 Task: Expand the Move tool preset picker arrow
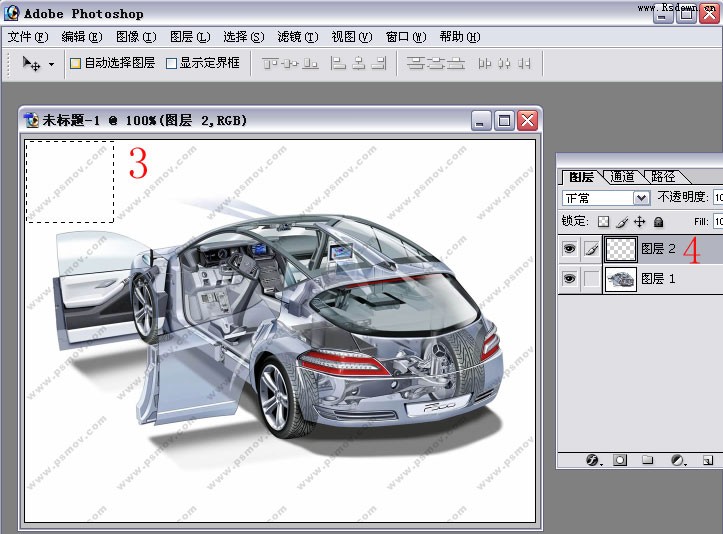(x=51, y=64)
